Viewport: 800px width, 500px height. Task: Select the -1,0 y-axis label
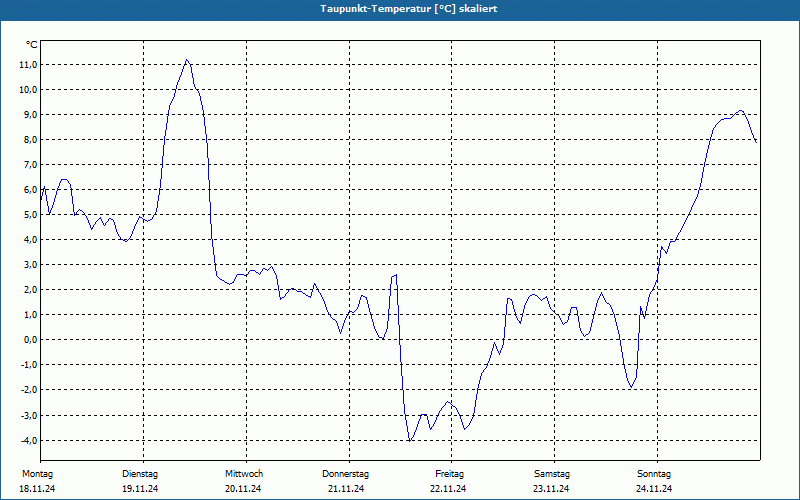28,365
